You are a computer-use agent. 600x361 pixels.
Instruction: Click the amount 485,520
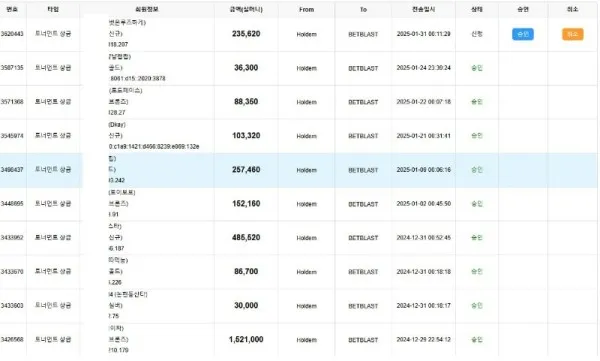pyautogui.click(x=246, y=237)
